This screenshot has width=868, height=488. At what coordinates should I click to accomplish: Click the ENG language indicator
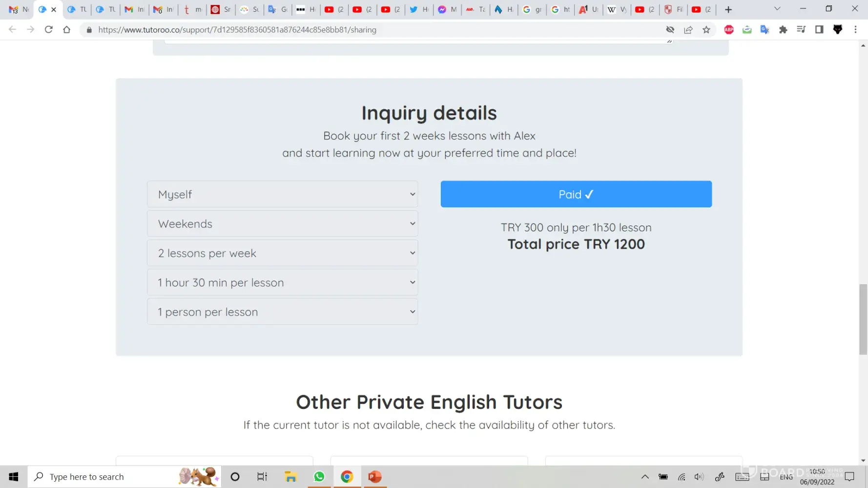tap(786, 477)
